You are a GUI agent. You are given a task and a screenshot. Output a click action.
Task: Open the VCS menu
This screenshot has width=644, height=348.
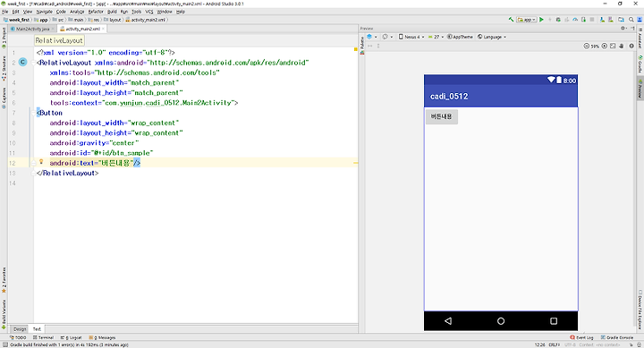click(149, 12)
